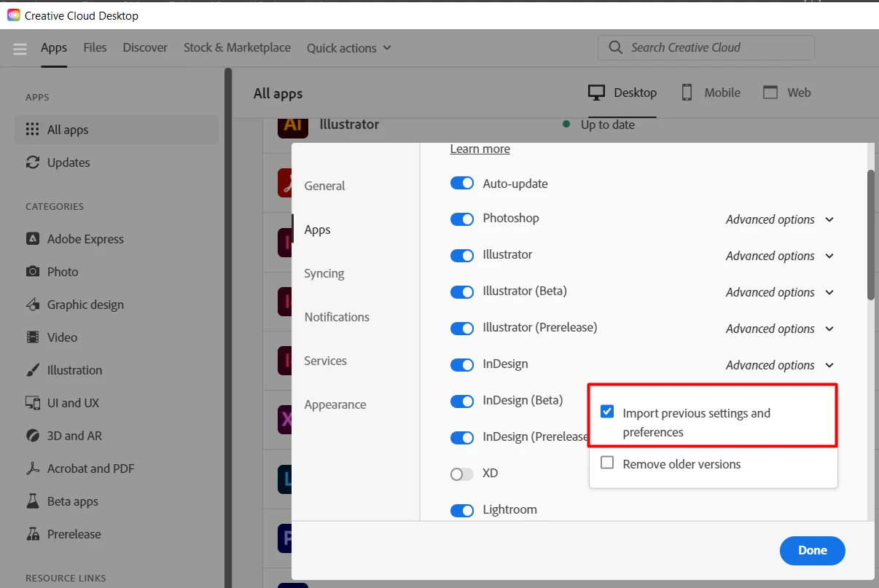
Task: Toggle InDesign (Prerelease) auto-update switch
Action: (x=462, y=438)
